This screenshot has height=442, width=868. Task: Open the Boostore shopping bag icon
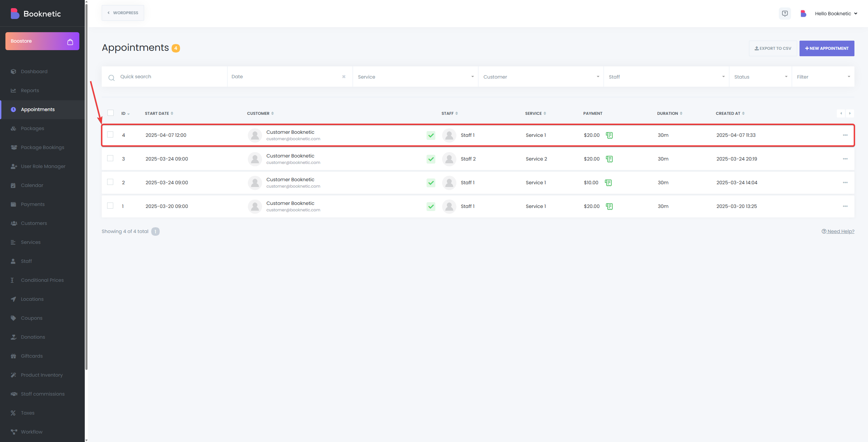pos(70,42)
